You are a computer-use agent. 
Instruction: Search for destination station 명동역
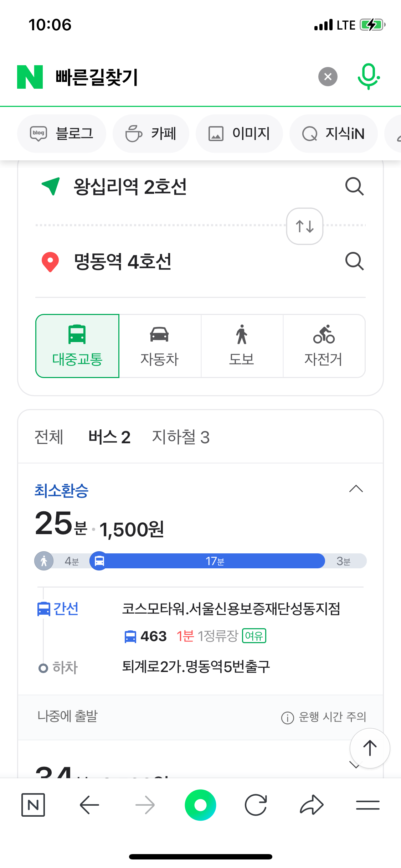(354, 262)
